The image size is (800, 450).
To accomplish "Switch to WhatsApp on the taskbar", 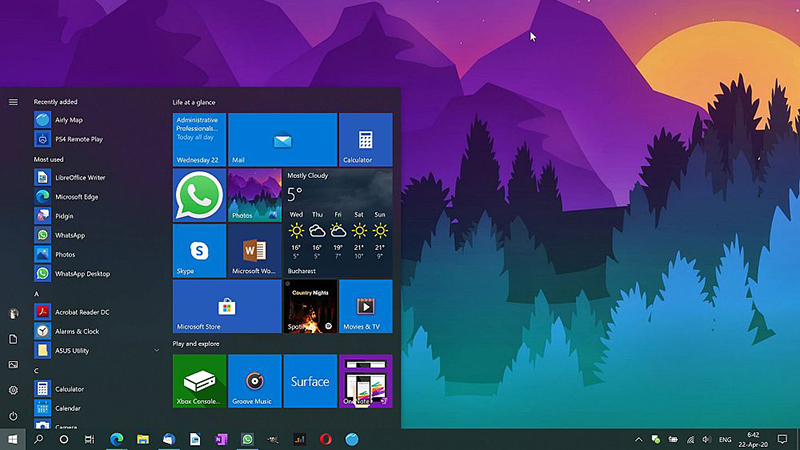I will click(x=247, y=439).
